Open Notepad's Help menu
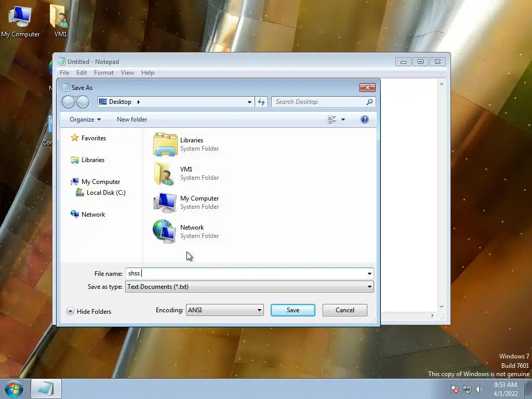This screenshot has width=532, height=399. tap(148, 73)
